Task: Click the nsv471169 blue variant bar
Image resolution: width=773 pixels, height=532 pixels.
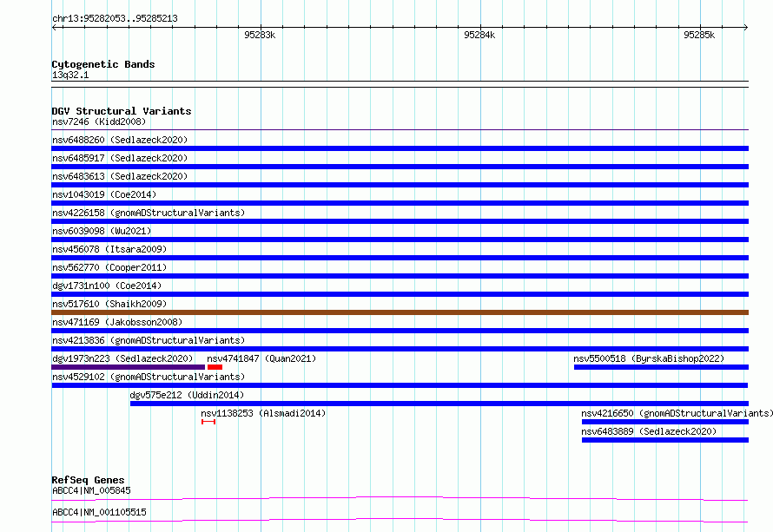Action: tap(400, 331)
